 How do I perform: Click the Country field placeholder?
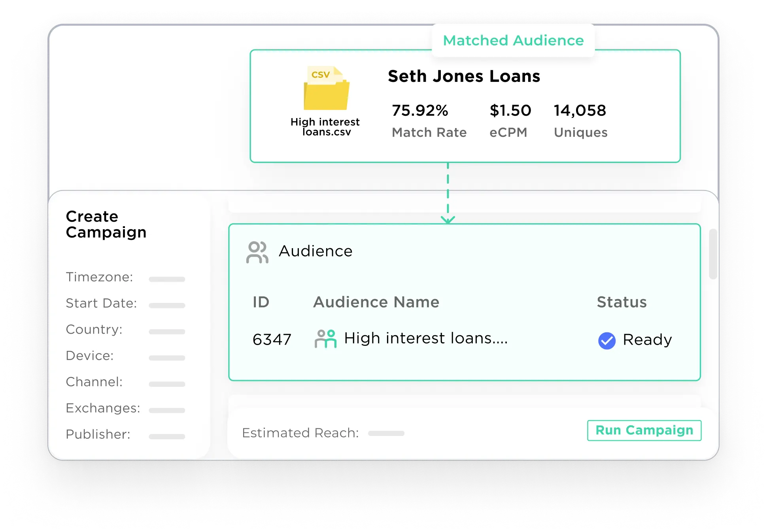(167, 332)
